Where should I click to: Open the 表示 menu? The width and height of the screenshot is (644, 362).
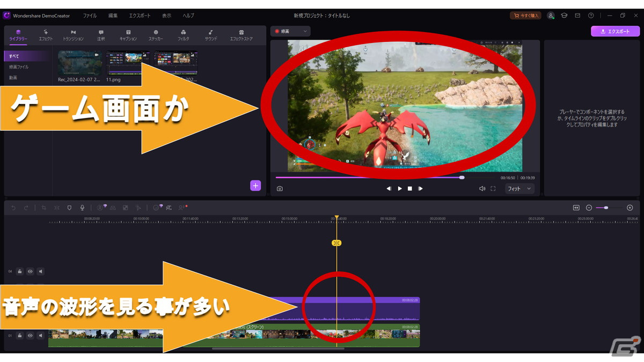[x=167, y=16]
